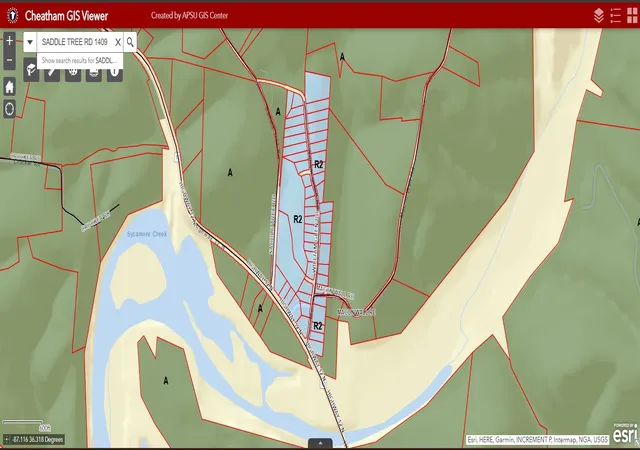Activate the My Location compass button
Image resolution: width=640 pixels, height=450 pixels.
[x=9, y=109]
